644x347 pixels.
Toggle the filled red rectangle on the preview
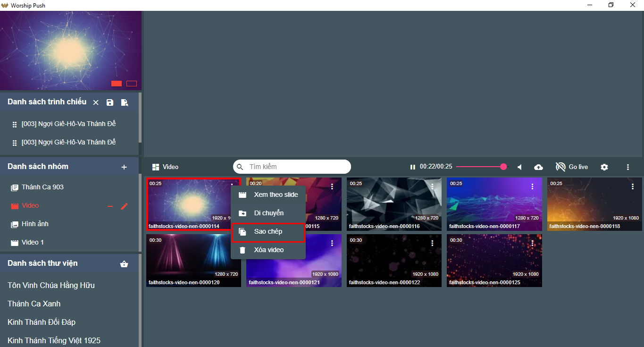pyautogui.click(x=117, y=84)
